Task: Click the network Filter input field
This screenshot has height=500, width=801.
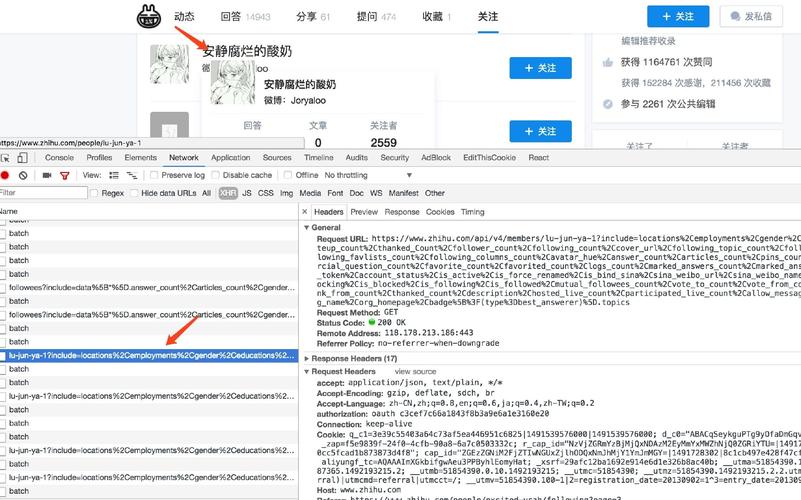Action: tap(43, 193)
